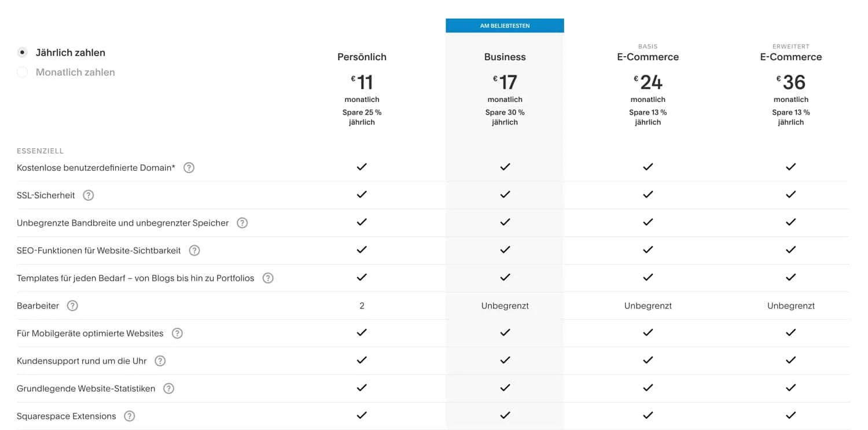The height and width of the screenshot is (430, 868).
Task: Click the €17 Business price
Action: 505,82
